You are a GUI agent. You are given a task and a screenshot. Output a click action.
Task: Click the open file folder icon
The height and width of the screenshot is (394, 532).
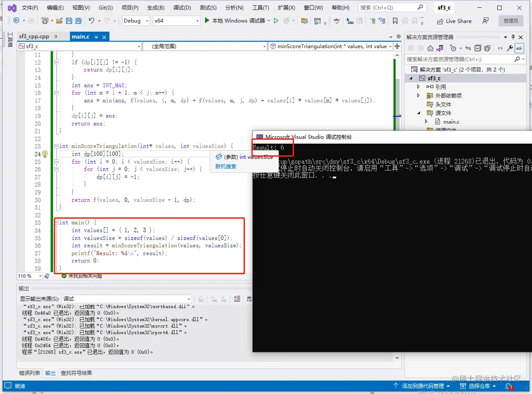(x=59, y=20)
